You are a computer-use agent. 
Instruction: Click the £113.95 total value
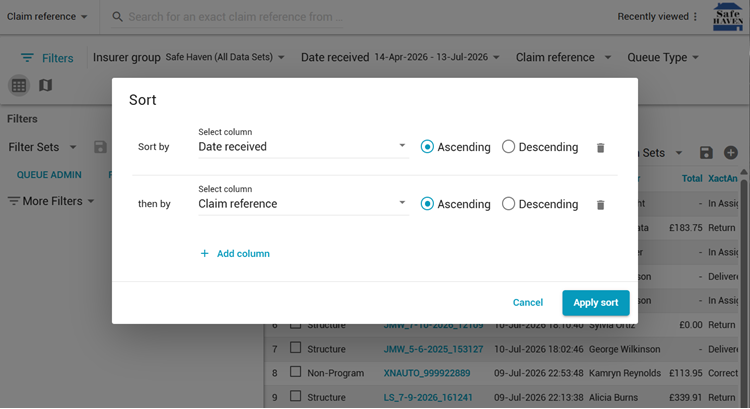click(685, 373)
